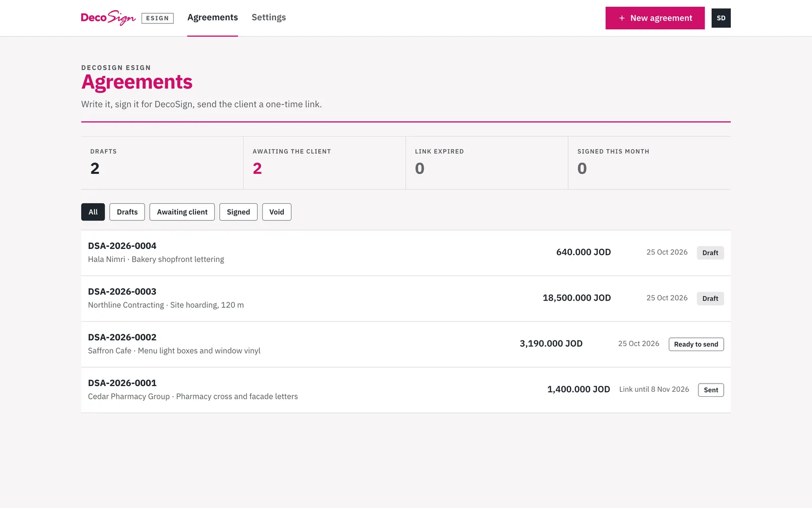Click the Link expired stat card
This screenshot has height=508, width=812.
[x=487, y=163]
